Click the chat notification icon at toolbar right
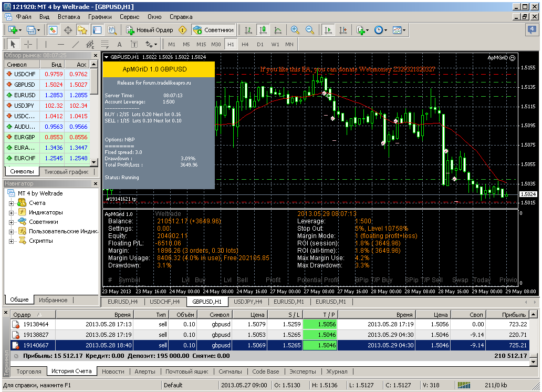Viewport: 542px width, 392px height. pos(531,29)
